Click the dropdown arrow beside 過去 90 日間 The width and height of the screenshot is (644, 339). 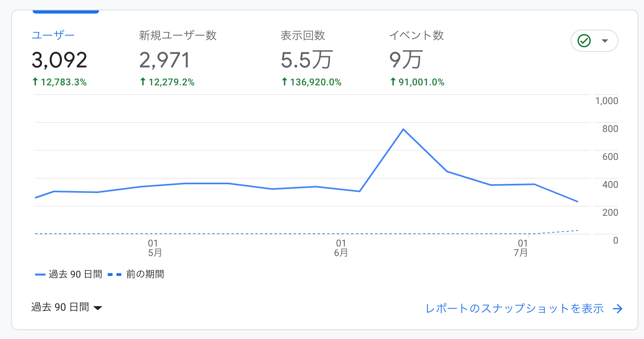[x=98, y=307]
